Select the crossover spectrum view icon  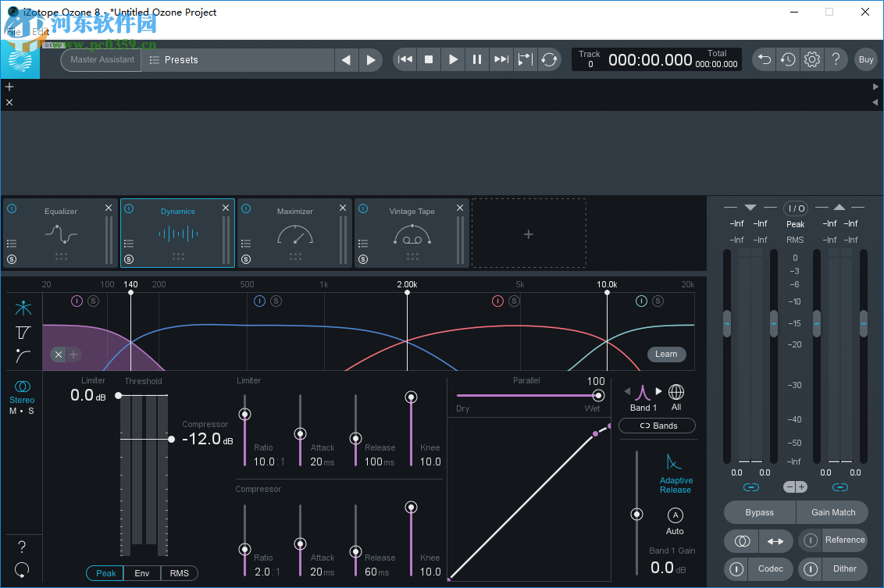click(x=23, y=308)
